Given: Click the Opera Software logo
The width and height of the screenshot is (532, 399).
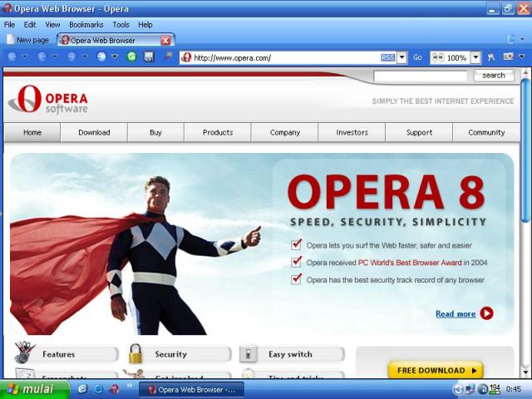Looking at the screenshot, I should pyautogui.click(x=47, y=101).
